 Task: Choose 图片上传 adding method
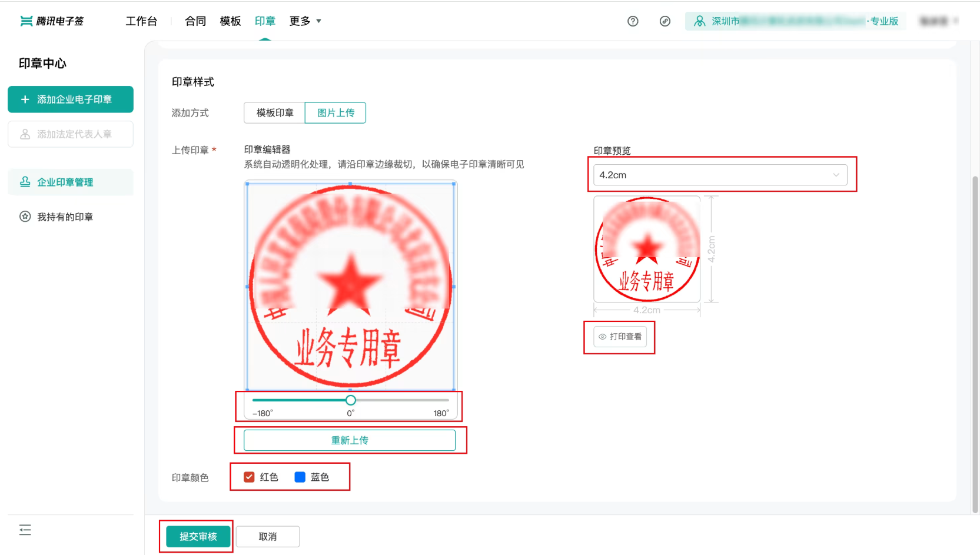click(335, 112)
